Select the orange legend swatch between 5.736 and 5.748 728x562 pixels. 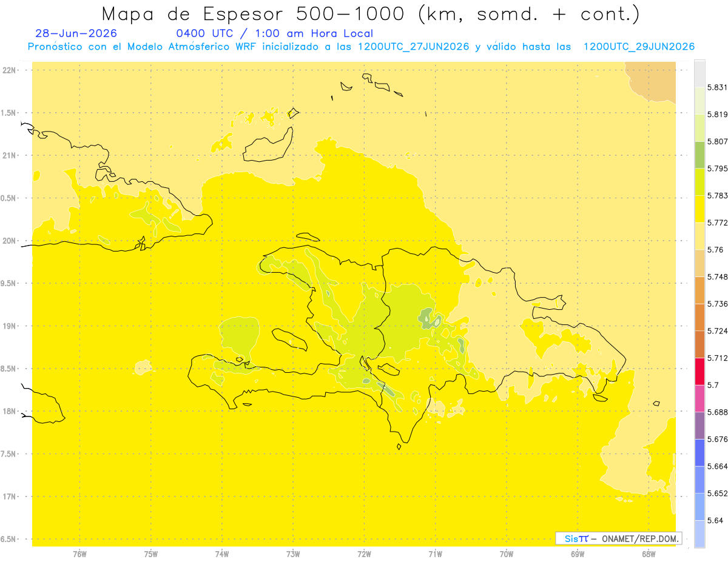click(699, 290)
